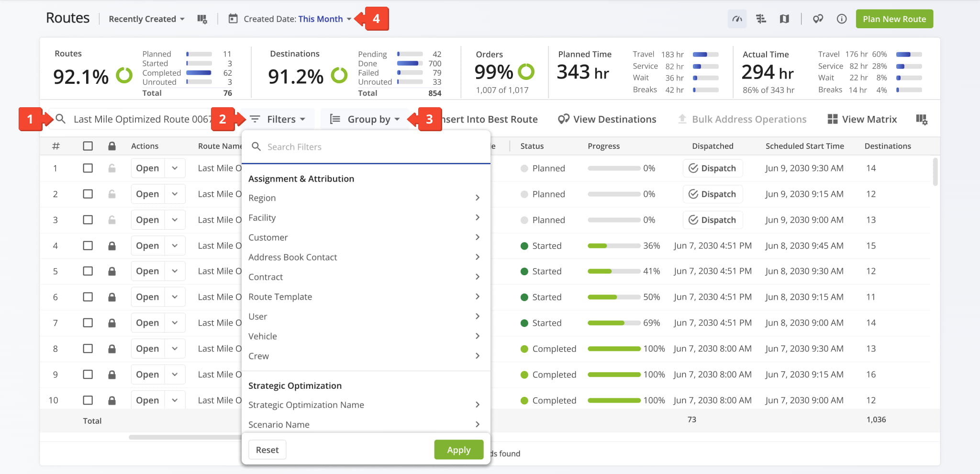980x474 pixels.
Task: Open the Recently Created sort dropdown
Action: 146,19
